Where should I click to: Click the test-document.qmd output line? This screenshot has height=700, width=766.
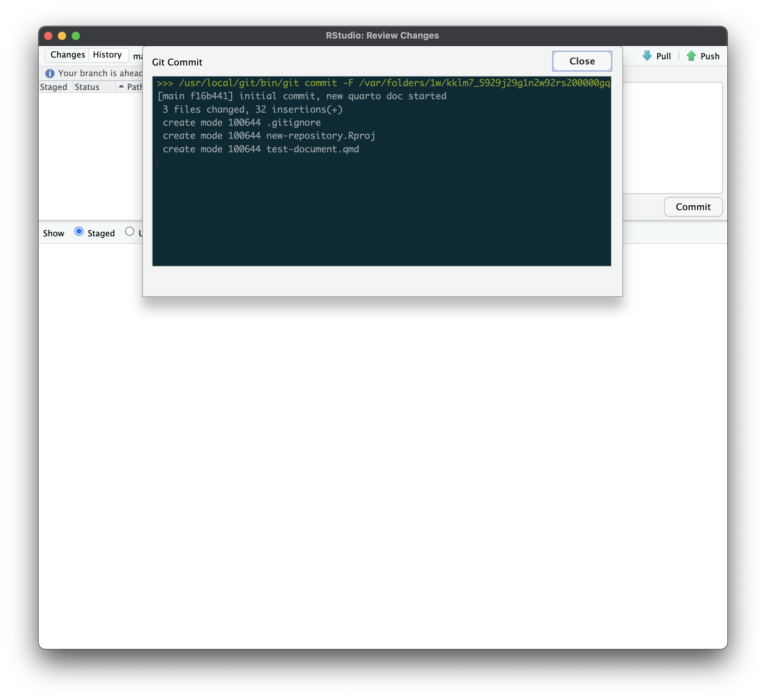[x=261, y=149]
